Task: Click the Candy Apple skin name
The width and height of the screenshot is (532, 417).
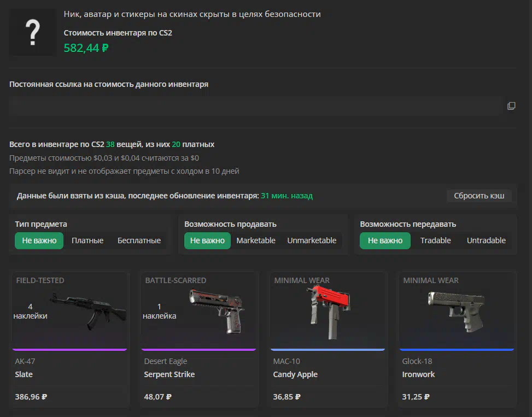Action: coord(295,374)
